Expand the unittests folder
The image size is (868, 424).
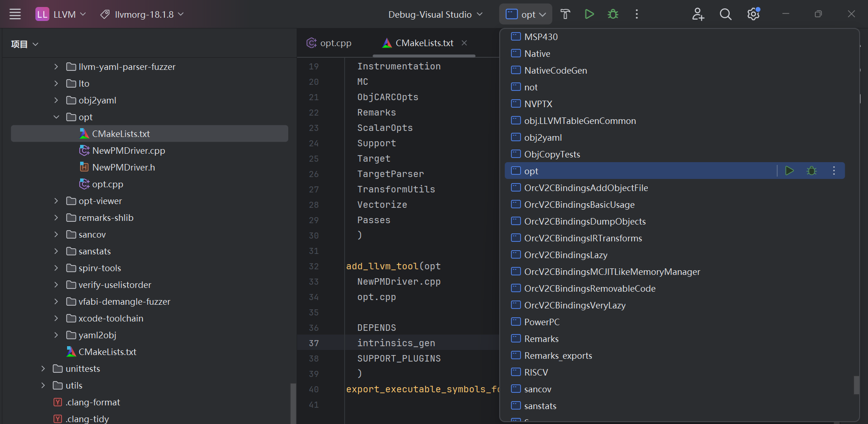tap(43, 369)
